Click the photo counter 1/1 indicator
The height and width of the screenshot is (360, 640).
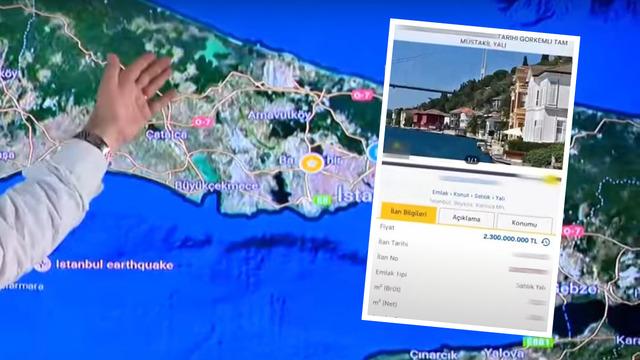tap(472, 160)
